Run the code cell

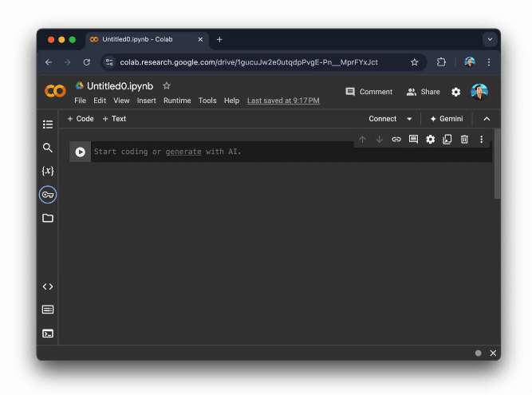(80, 152)
